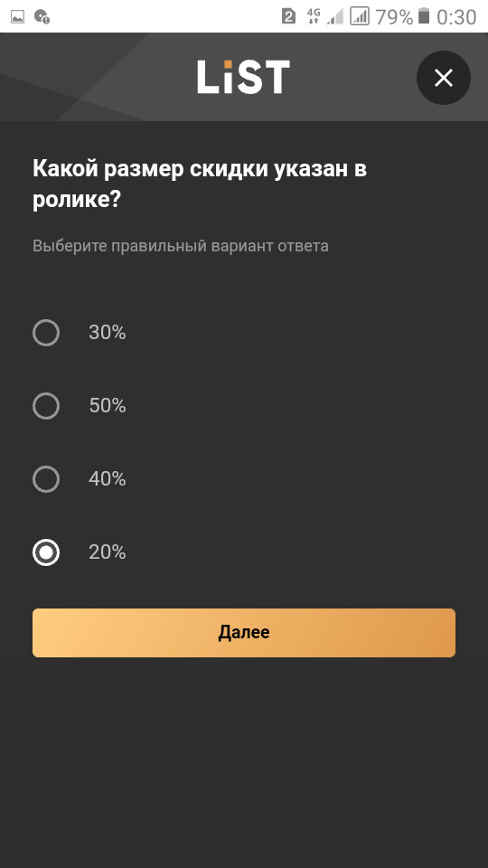
Task: Close the quiz with the X icon
Action: pyautogui.click(x=443, y=78)
